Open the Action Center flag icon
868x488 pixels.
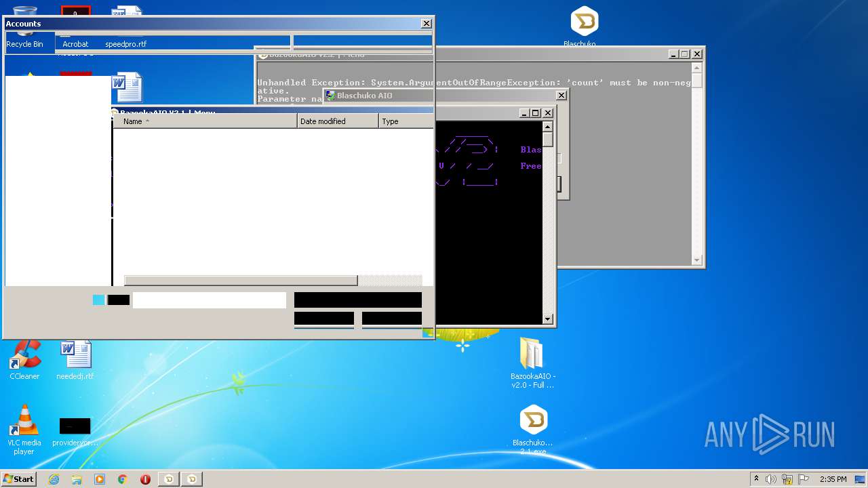pos(804,479)
